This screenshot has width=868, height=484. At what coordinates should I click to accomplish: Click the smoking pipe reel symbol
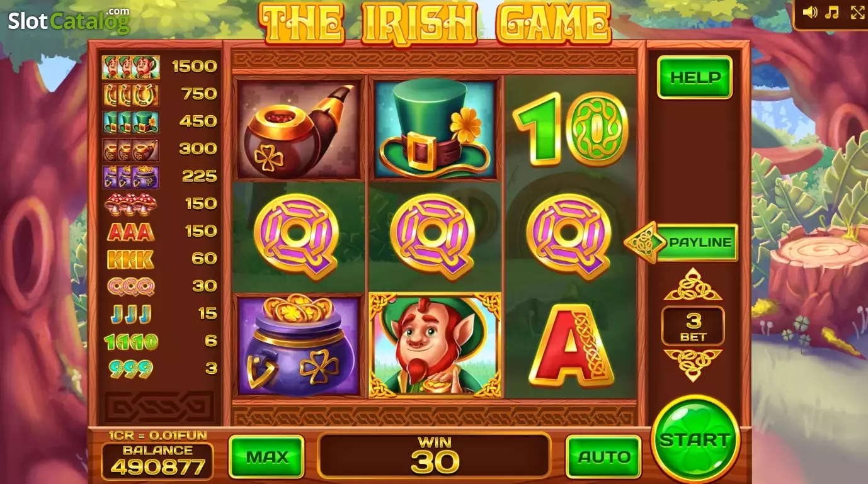pos(299,129)
